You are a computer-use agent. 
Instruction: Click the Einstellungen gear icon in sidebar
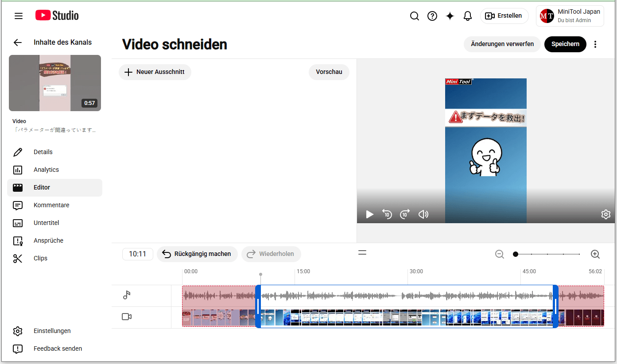point(18,331)
